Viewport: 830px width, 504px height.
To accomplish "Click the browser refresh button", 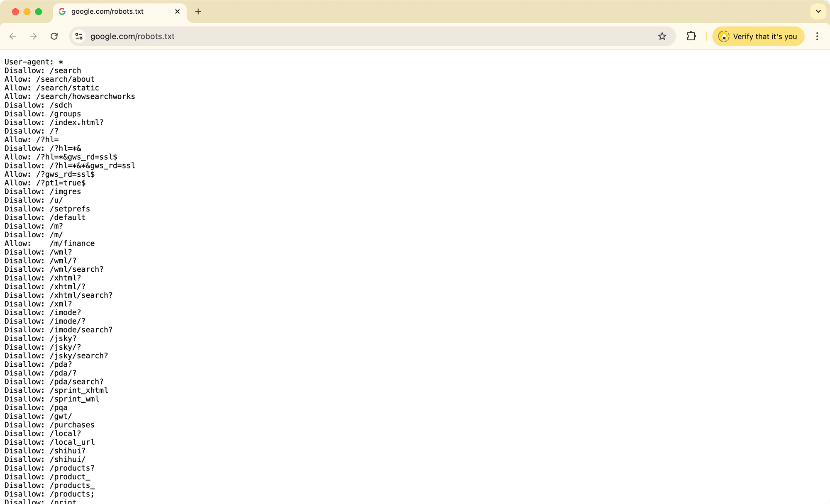I will click(54, 36).
